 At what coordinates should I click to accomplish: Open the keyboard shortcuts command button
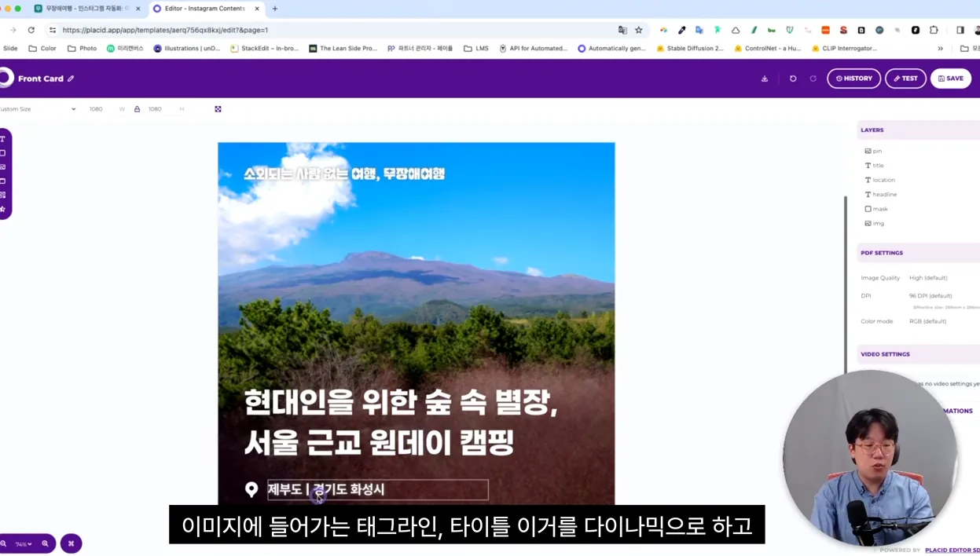71,543
